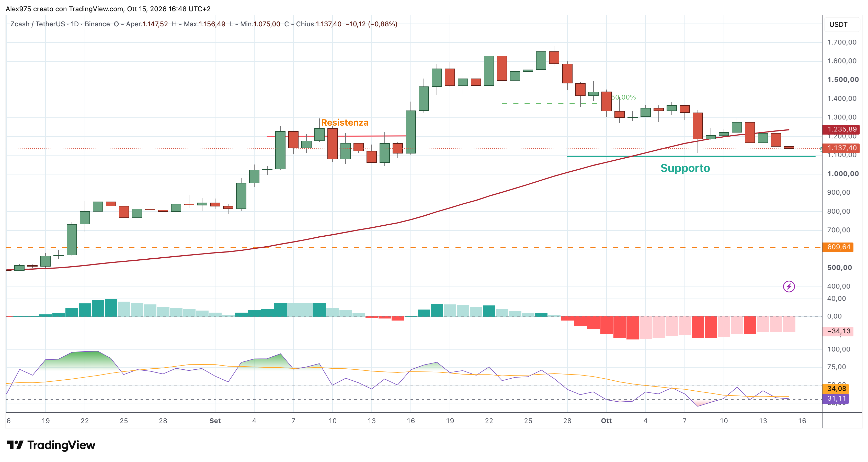Click the USDT currency label
Screen dimensions: 868x462
point(838,25)
